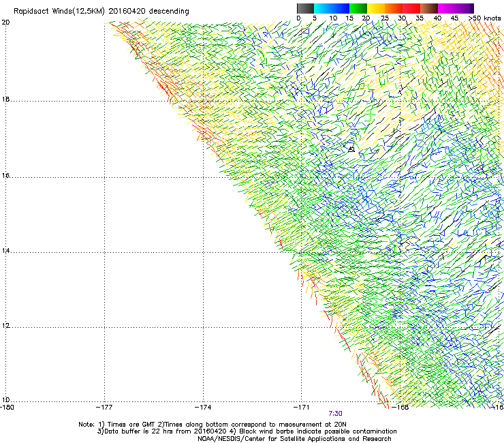Click the longitude -180 axis label

tap(7, 408)
